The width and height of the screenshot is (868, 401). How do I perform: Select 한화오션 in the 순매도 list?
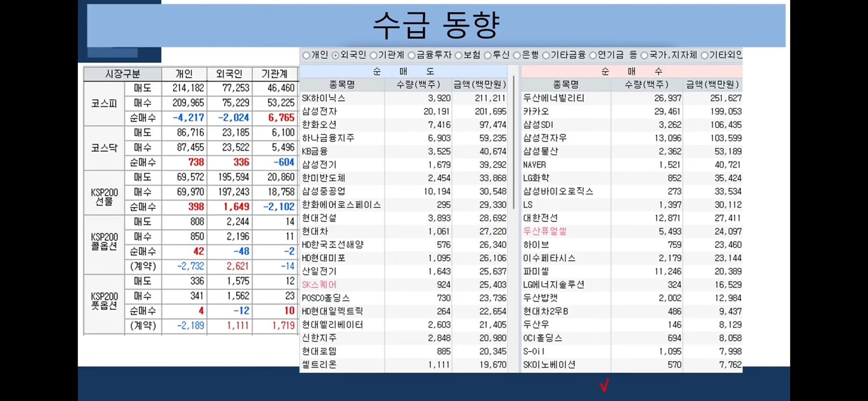320,124
